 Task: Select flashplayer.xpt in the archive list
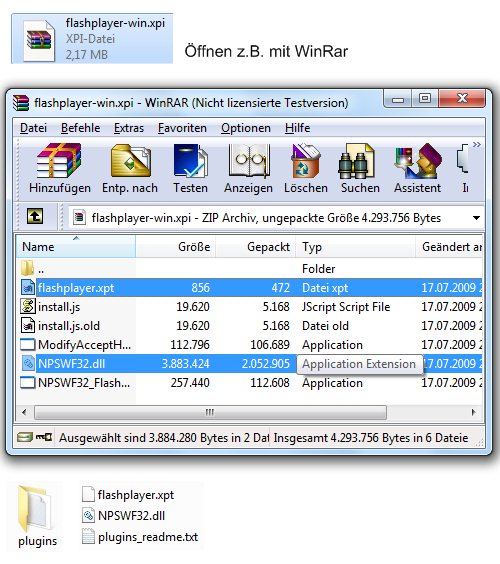pos(249,288)
